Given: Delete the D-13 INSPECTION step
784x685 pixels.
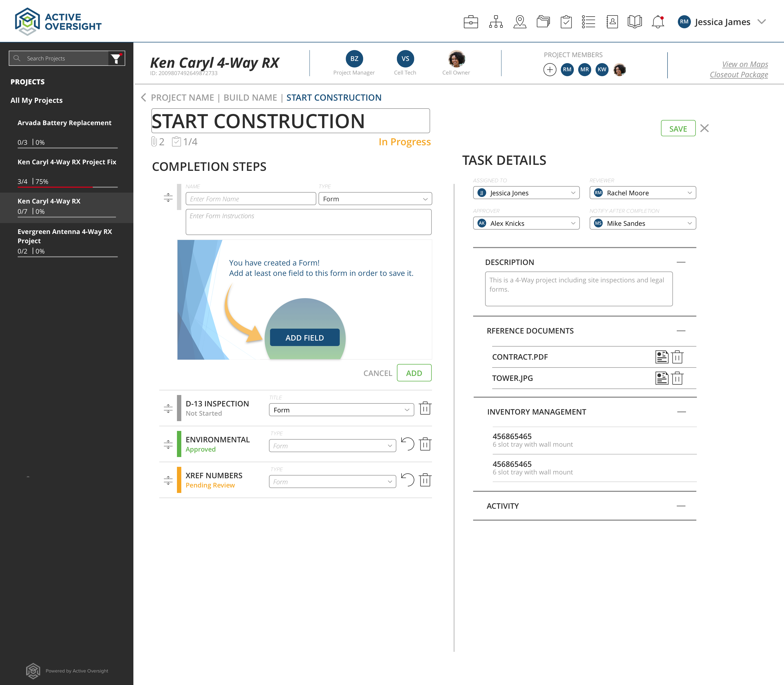Looking at the screenshot, I should [x=425, y=408].
